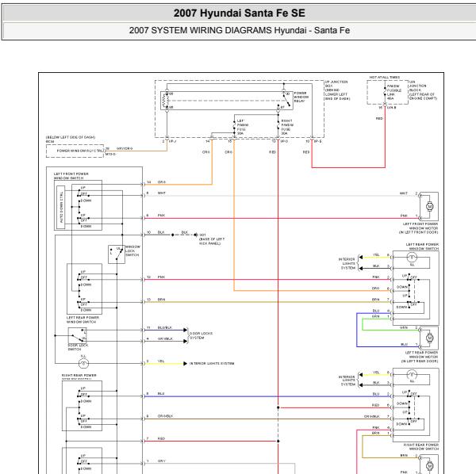
Task: Click the "I/P JUNCTION BOX" label
Action: point(338,90)
